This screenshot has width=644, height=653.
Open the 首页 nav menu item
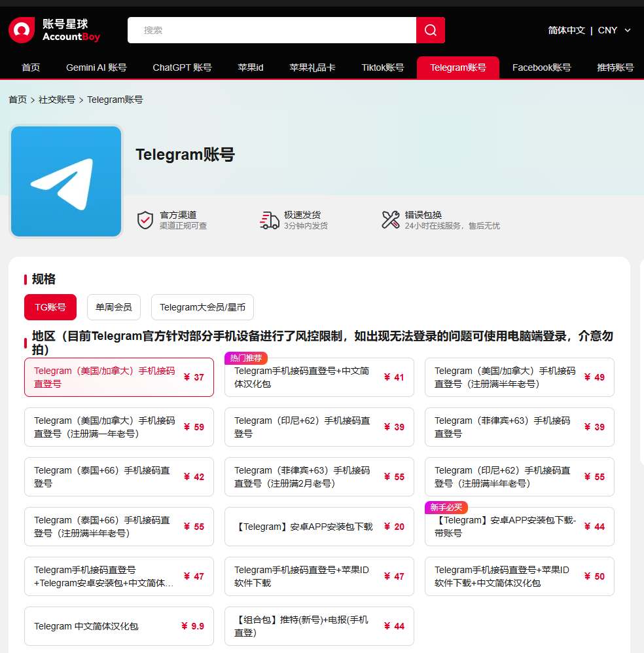tap(31, 67)
